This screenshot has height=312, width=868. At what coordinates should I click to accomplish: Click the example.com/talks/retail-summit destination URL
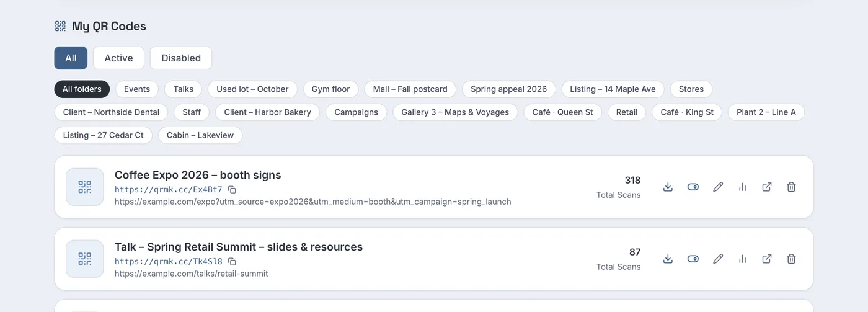(192, 274)
